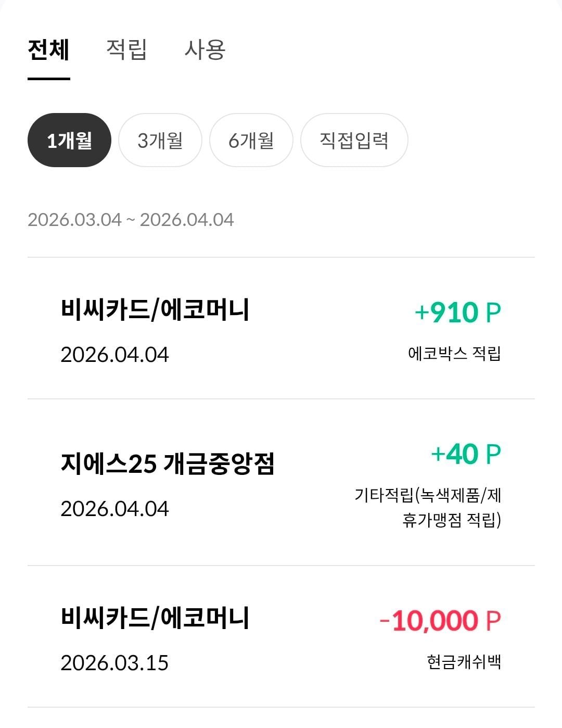Choose the 3개월 period filter
The width and height of the screenshot is (562, 728).
click(x=160, y=141)
